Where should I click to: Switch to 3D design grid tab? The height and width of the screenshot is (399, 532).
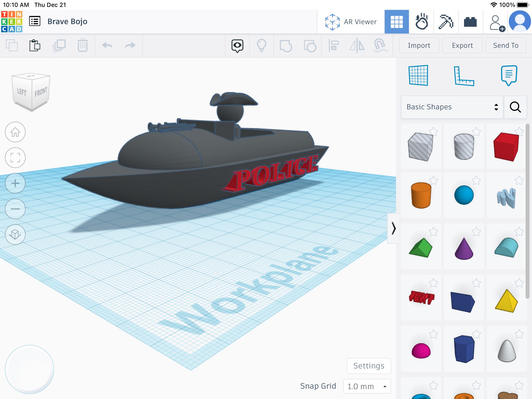point(397,22)
